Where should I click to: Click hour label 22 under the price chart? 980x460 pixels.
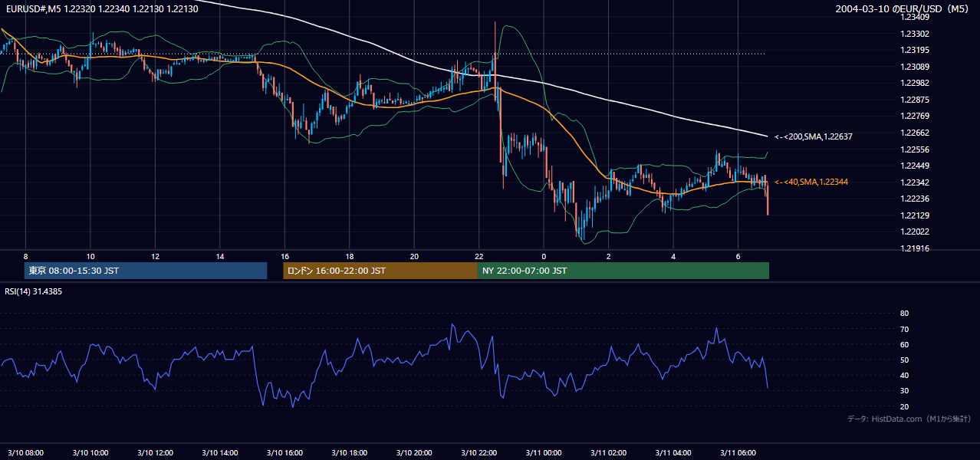tap(479, 256)
